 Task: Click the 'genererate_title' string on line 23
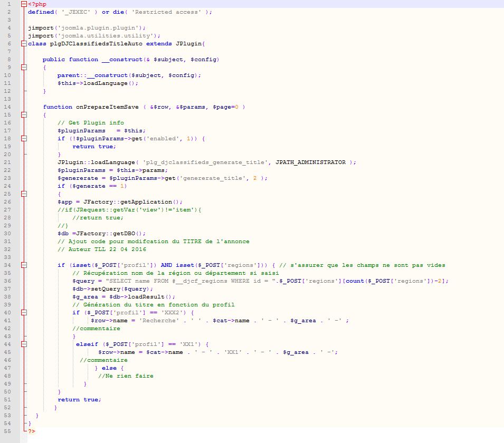click(213, 178)
